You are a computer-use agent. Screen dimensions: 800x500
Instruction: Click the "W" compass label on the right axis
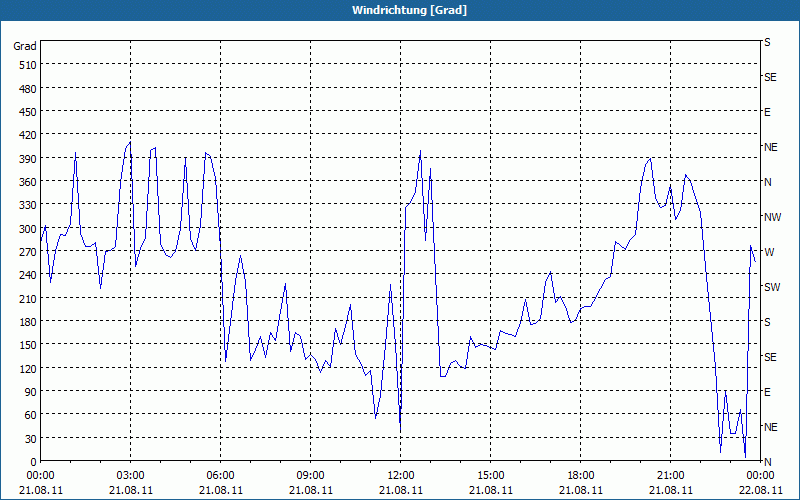769,253
